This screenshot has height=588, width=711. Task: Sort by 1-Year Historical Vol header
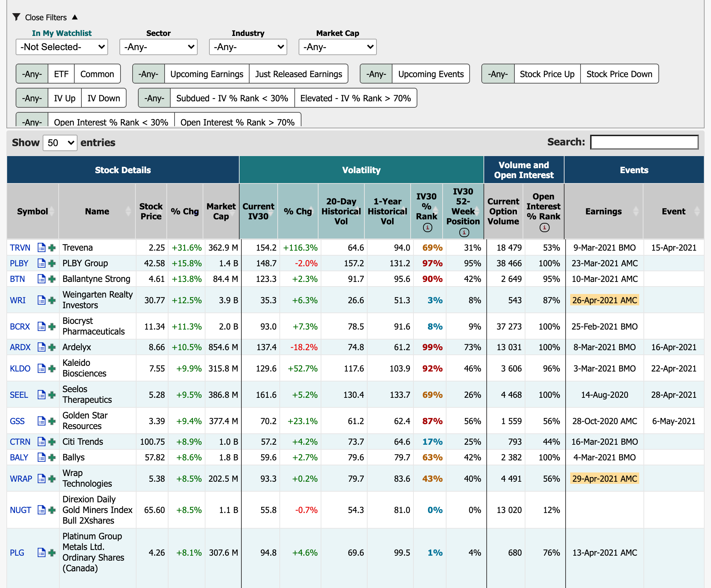387,211
